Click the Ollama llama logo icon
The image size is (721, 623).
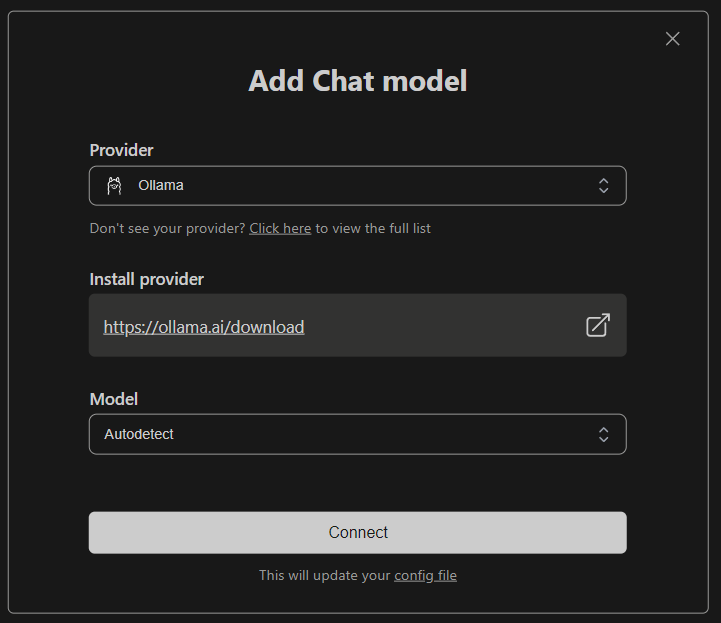pyautogui.click(x=114, y=185)
